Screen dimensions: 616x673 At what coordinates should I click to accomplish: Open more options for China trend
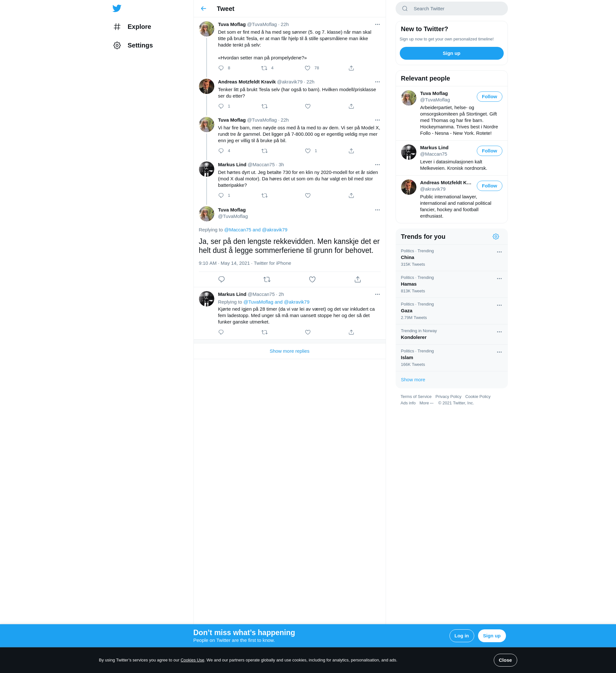point(499,252)
